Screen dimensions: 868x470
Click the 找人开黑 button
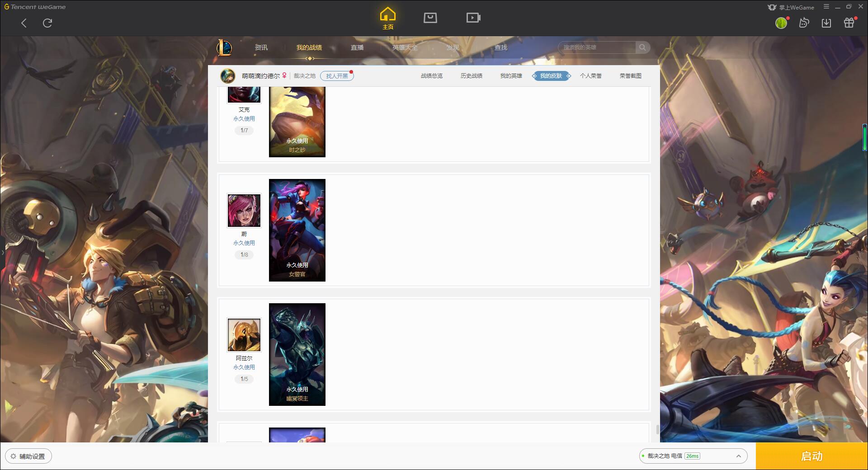tap(337, 76)
